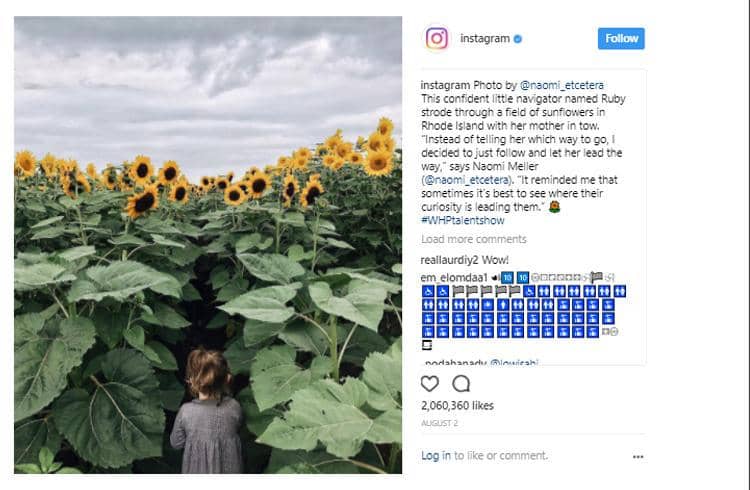Open the three-dot more options menu
The height and width of the screenshot is (490, 750).
tap(638, 456)
